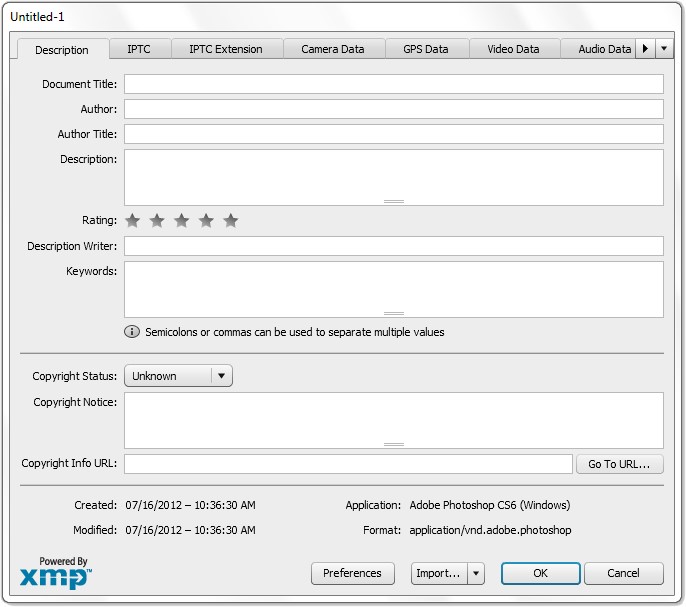This screenshot has height=607, width=686.
Task: Cancel the file info dialog
Action: point(624,574)
